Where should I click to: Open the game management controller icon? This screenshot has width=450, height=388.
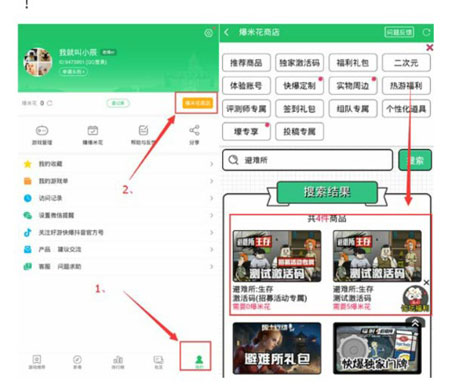coord(42,131)
